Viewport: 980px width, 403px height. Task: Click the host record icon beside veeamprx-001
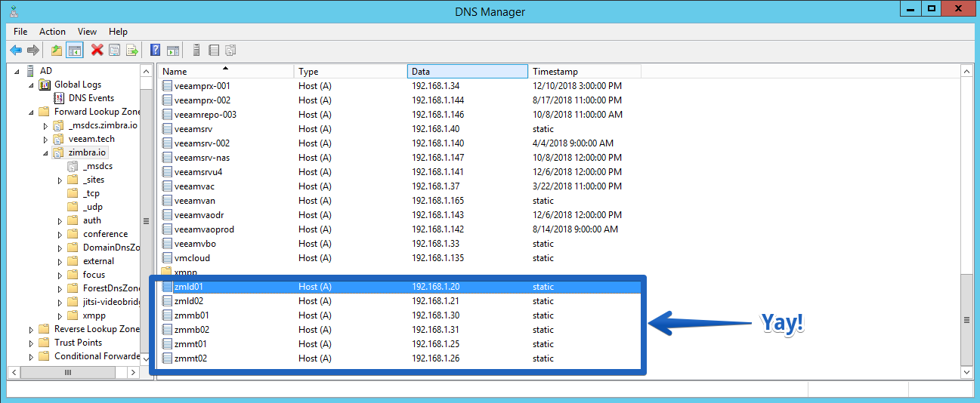[x=167, y=86]
